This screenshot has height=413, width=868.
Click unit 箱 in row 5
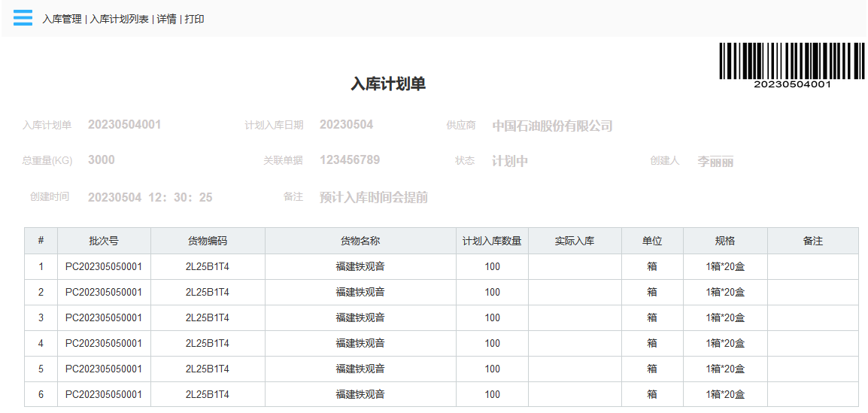652,369
